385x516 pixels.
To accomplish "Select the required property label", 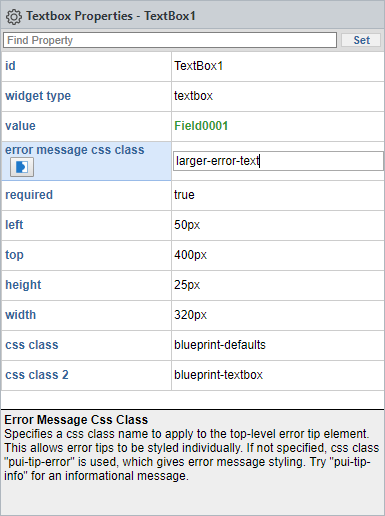I will pos(29,195).
